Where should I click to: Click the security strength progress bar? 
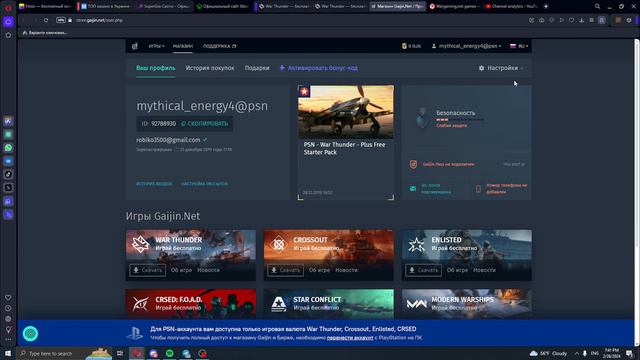click(x=460, y=120)
